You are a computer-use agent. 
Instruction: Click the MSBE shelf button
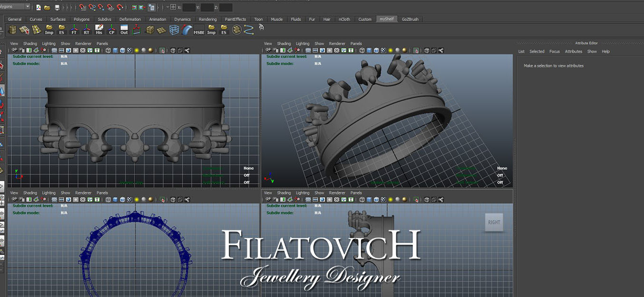pos(199,30)
